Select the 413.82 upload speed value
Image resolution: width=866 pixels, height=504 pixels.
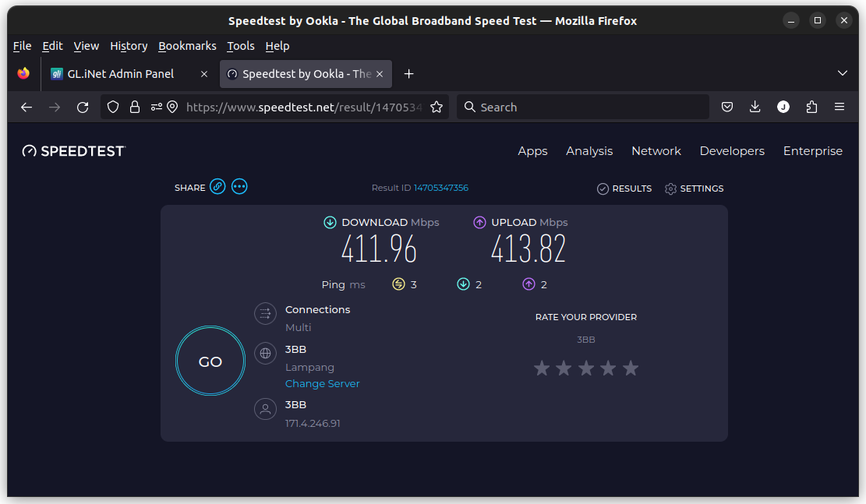coord(528,249)
